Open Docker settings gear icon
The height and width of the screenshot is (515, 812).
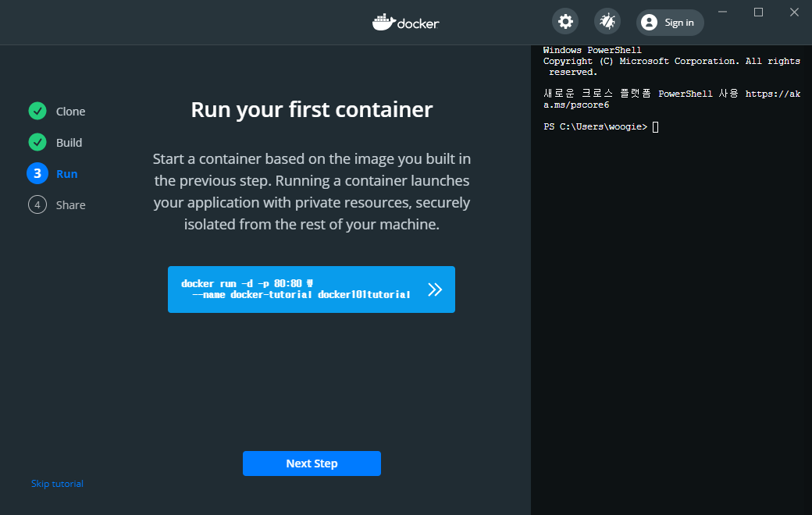click(x=565, y=22)
